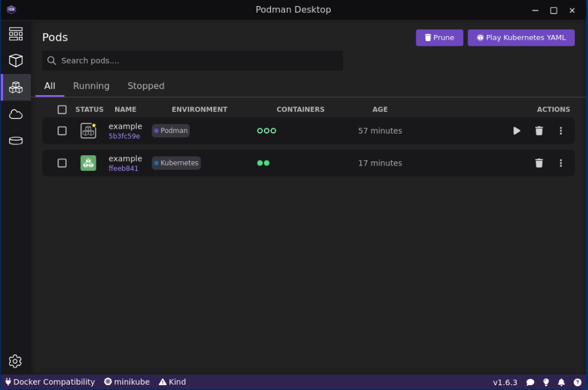Click the Podman environment badge
588x390 pixels.
170,131
